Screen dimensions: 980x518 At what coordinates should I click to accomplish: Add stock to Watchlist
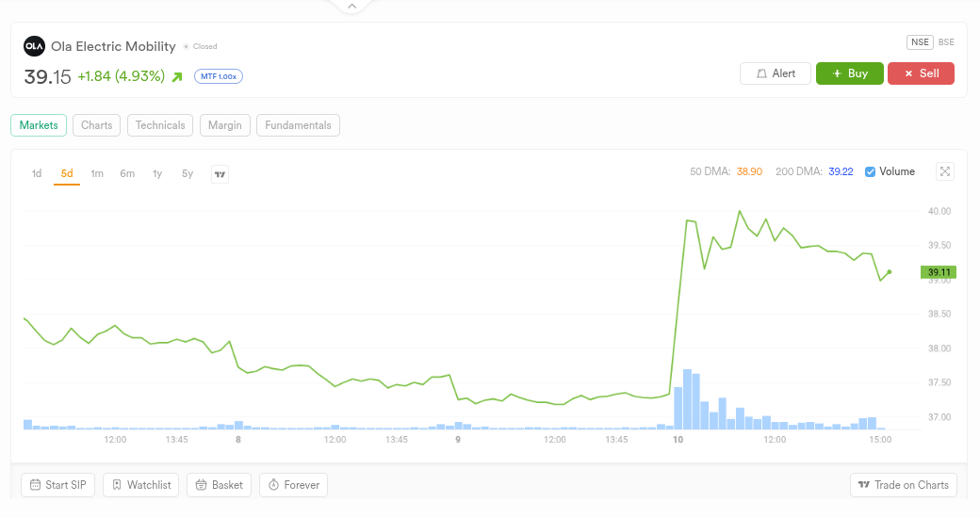click(x=141, y=485)
